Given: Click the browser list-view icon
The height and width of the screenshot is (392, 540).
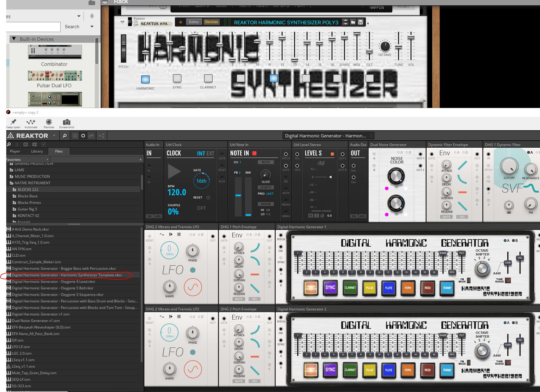Looking at the screenshot, I should click(x=17, y=144).
